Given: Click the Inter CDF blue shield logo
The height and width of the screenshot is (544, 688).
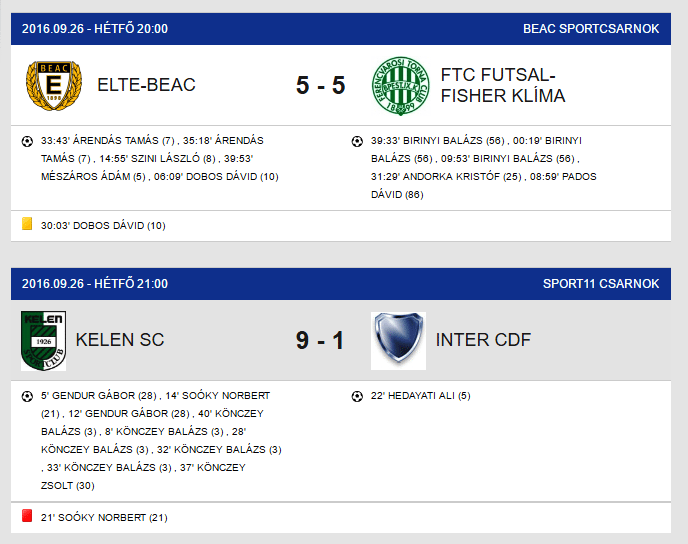Looking at the screenshot, I should [x=398, y=340].
